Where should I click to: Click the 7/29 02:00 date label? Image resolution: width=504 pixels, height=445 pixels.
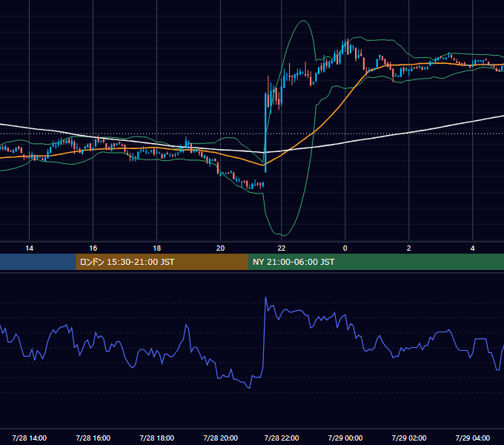tap(409, 438)
